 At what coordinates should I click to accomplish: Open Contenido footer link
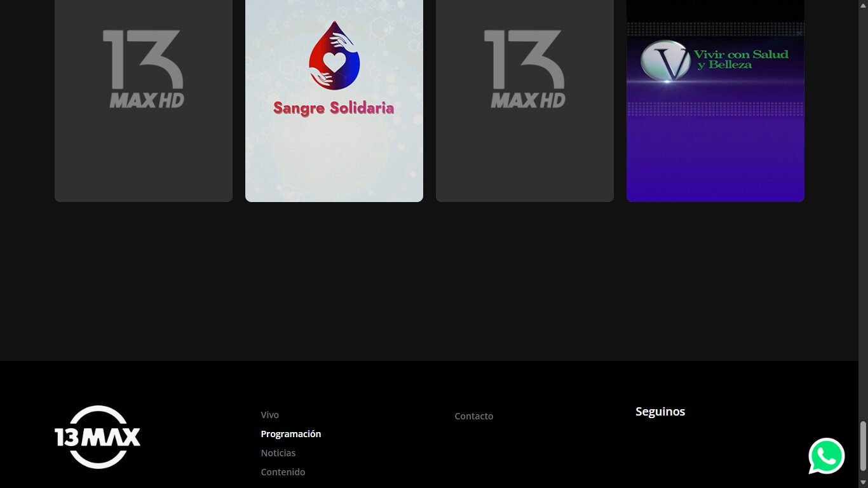pyautogui.click(x=283, y=472)
